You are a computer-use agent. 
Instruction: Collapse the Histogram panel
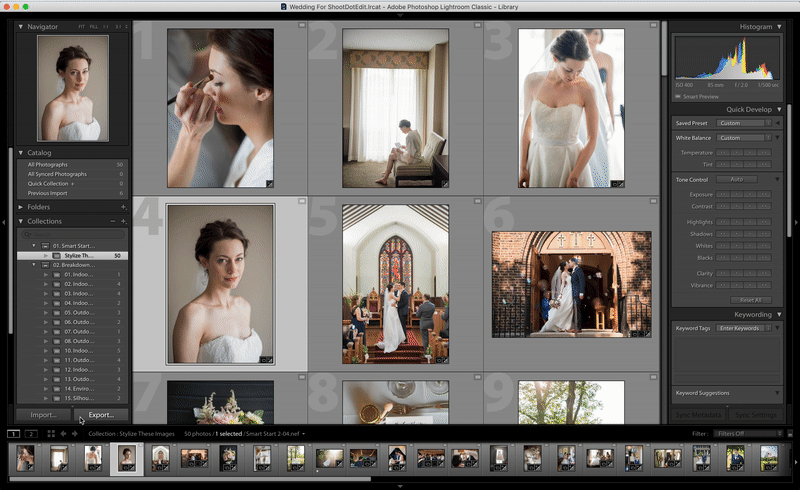779,27
